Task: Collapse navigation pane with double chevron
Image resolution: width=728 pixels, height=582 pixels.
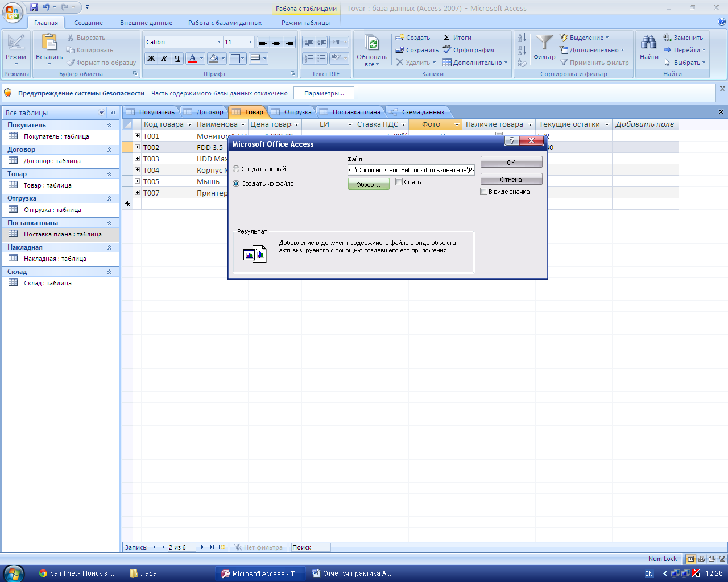Action: 113,113
